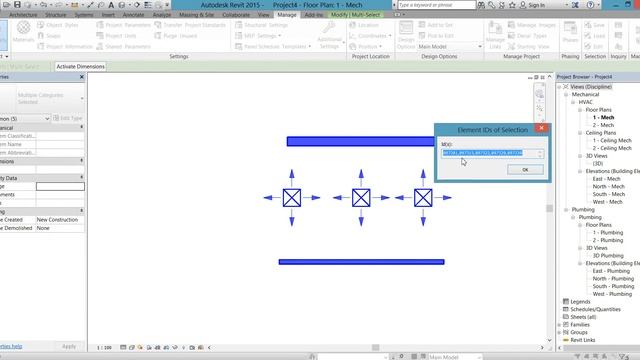This screenshot has width=640, height=360.
Task: Click the Activate Dimensions button
Action: pyautogui.click(x=80, y=67)
